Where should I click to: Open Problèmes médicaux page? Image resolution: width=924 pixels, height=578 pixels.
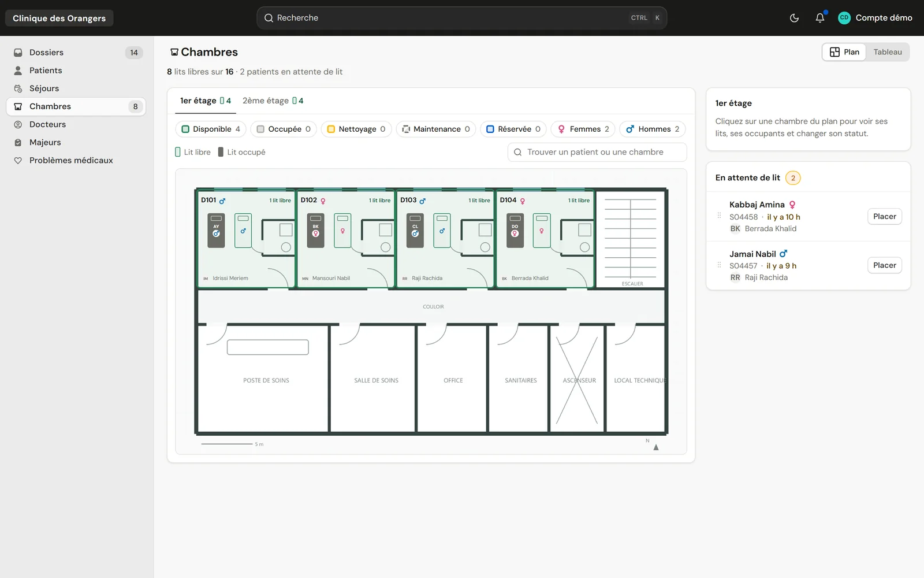(76, 160)
